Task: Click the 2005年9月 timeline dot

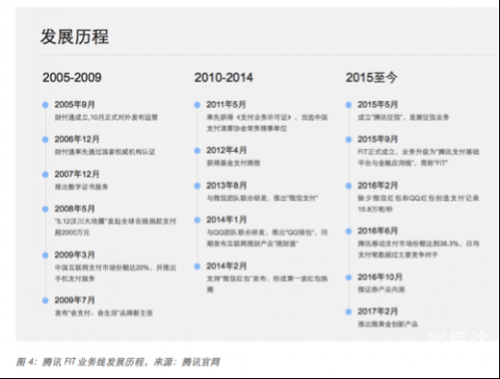Action: (x=45, y=105)
